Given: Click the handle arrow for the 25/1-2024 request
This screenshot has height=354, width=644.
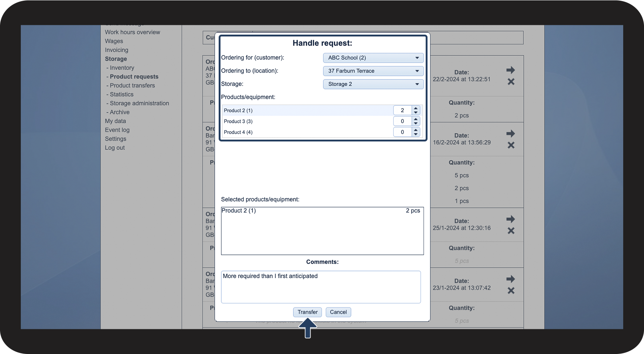Looking at the screenshot, I should point(511,219).
